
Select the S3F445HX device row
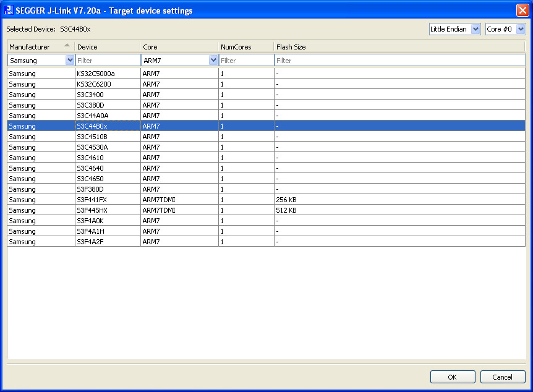(266, 210)
